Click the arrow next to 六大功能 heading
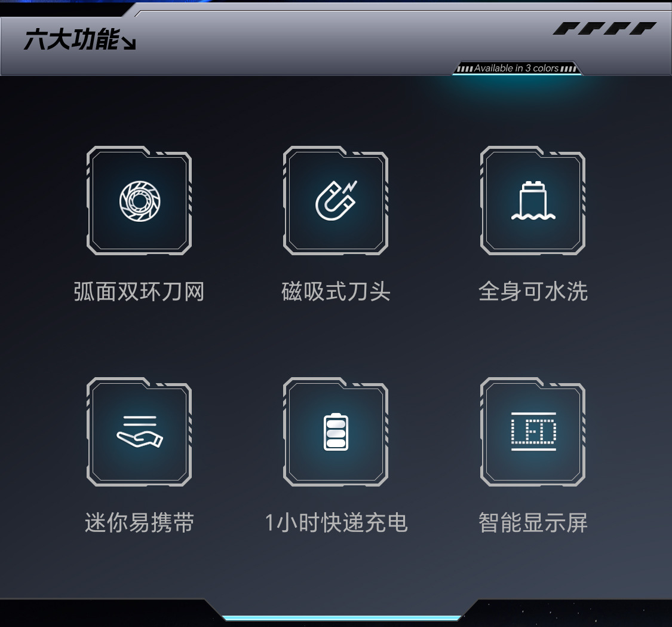672x627 pixels. (128, 43)
